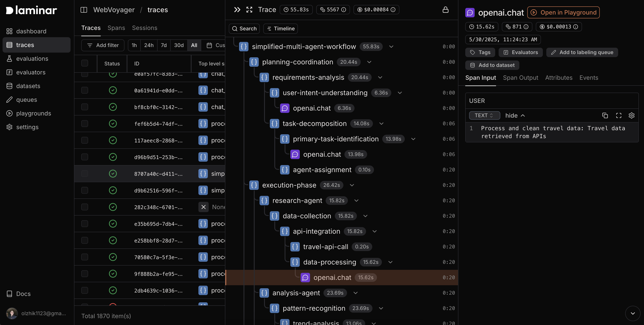Screen dimensions: 644x325
Task: Switch to the Spans tab
Action: pos(116,28)
